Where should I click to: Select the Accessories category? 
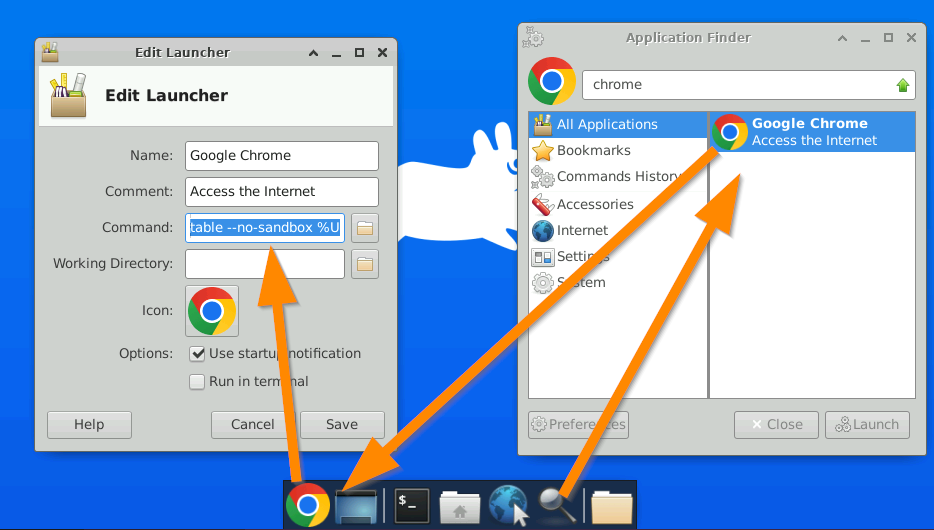click(618, 204)
